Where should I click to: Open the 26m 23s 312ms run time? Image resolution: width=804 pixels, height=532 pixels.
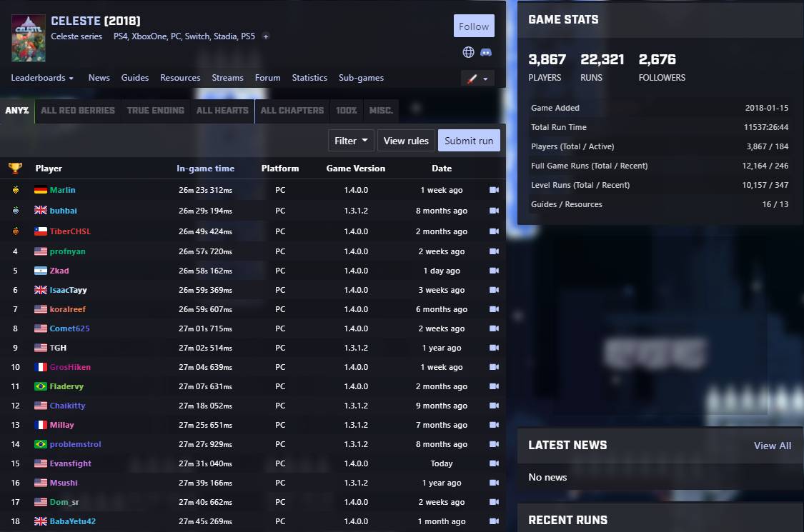pos(205,190)
